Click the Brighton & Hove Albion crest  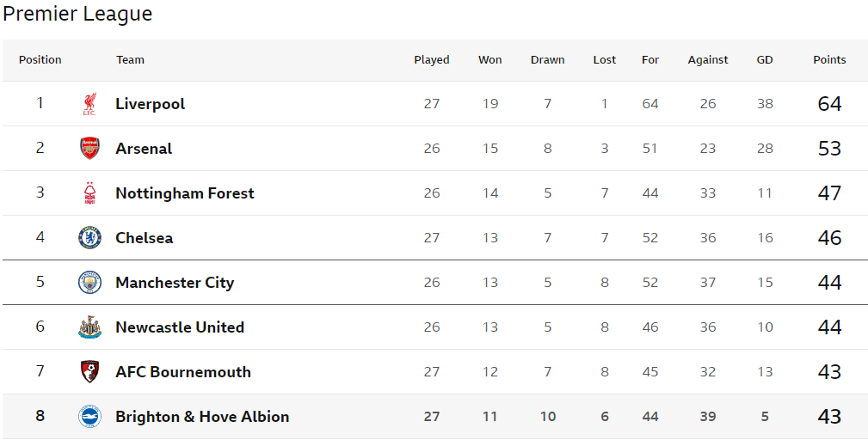[89, 416]
